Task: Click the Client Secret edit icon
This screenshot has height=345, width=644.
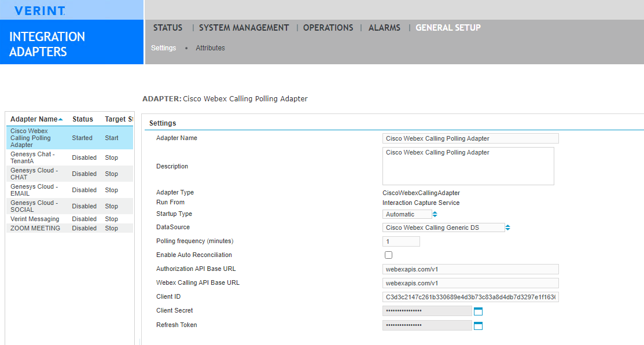Action: tap(478, 311)
